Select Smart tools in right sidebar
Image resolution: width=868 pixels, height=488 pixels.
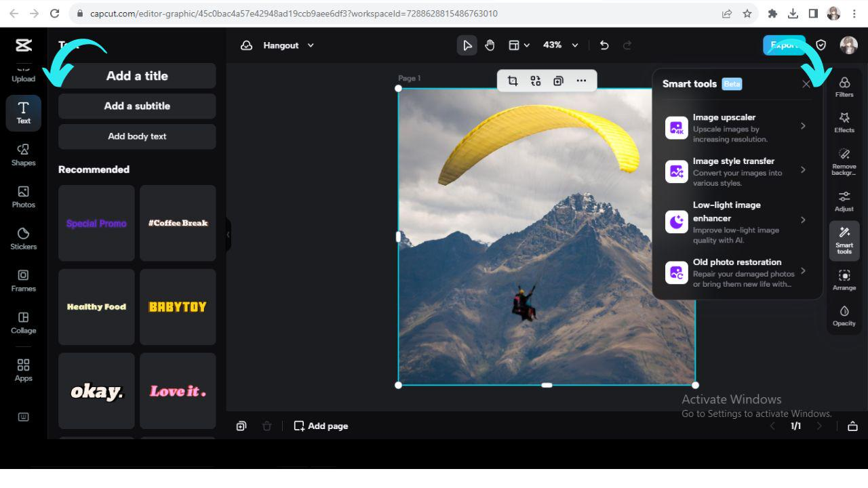pos(844,241)
